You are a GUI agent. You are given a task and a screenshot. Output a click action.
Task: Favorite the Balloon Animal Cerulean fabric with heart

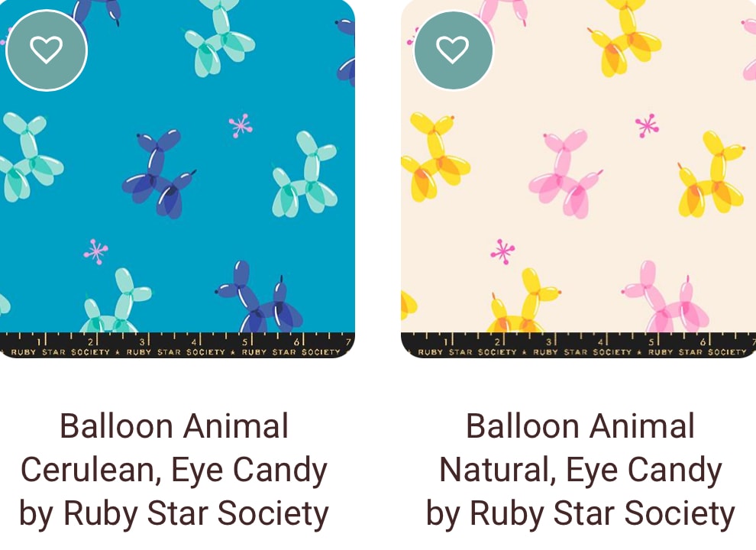(x=47, y=50)
